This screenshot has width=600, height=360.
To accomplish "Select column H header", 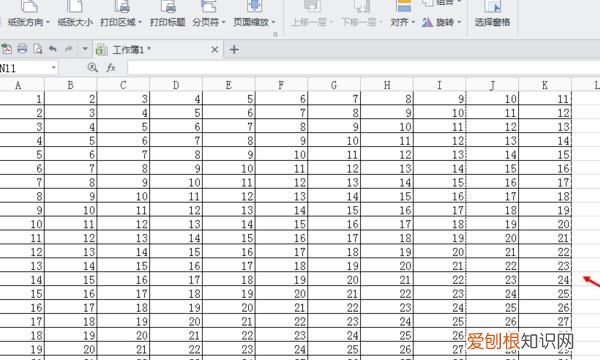I will (387, 85).
